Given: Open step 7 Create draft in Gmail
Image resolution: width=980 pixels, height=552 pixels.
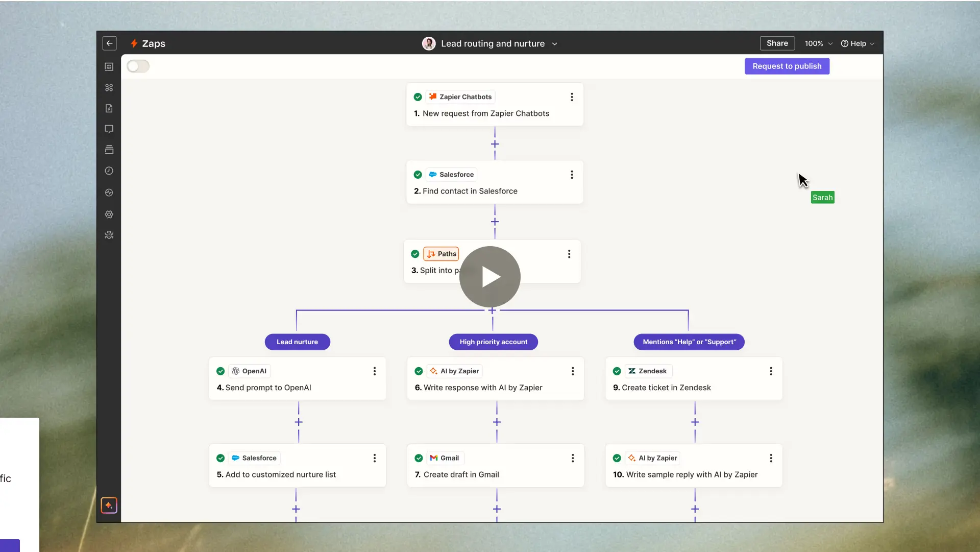Looking at the screenshot, I should click(495, 466).
